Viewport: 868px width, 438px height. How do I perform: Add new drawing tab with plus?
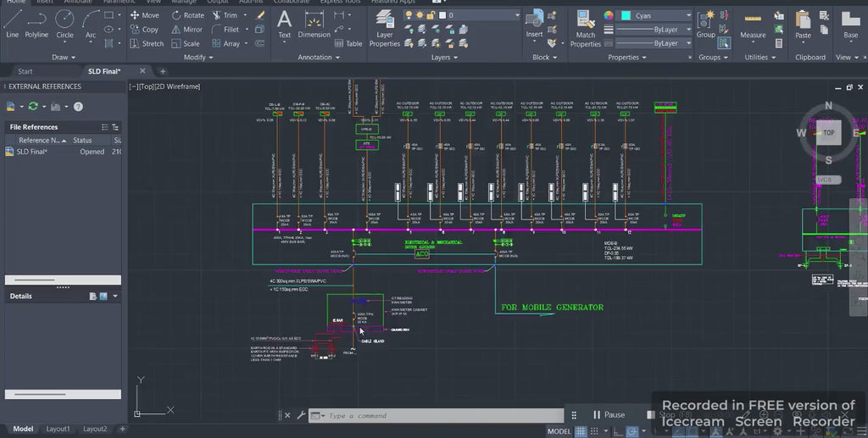click(x=163, y=71)
